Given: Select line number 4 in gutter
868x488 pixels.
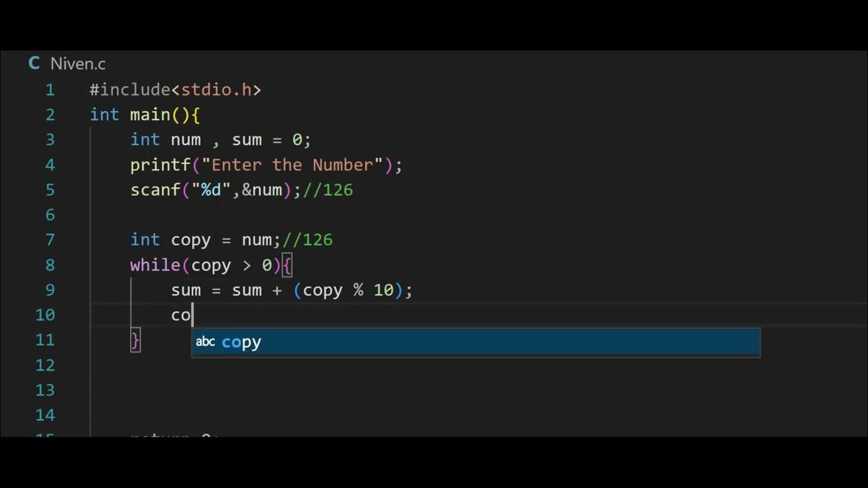Looking at the screenshot, I should [x=50, y=165].
